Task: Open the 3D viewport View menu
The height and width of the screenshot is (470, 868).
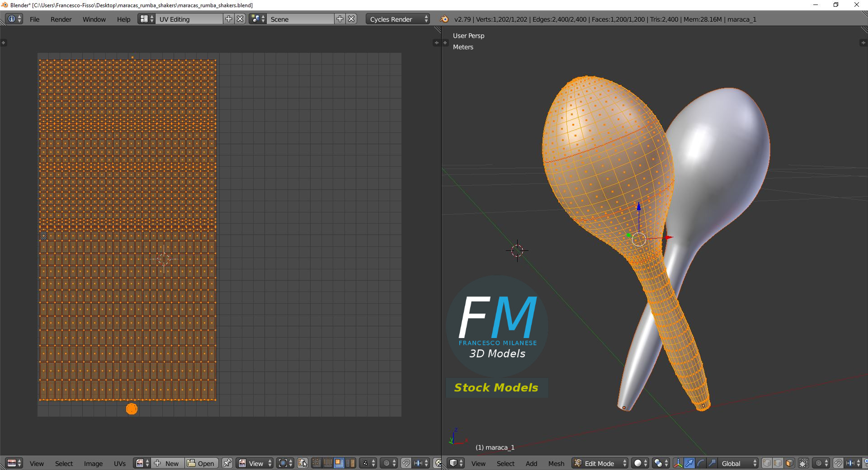Action: click(x=478, y=464)
